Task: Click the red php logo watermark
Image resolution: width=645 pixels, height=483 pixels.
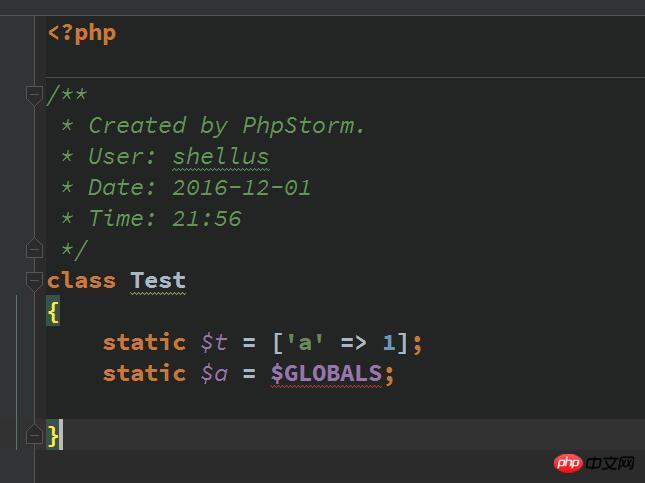Action: (x=568, y=462)
